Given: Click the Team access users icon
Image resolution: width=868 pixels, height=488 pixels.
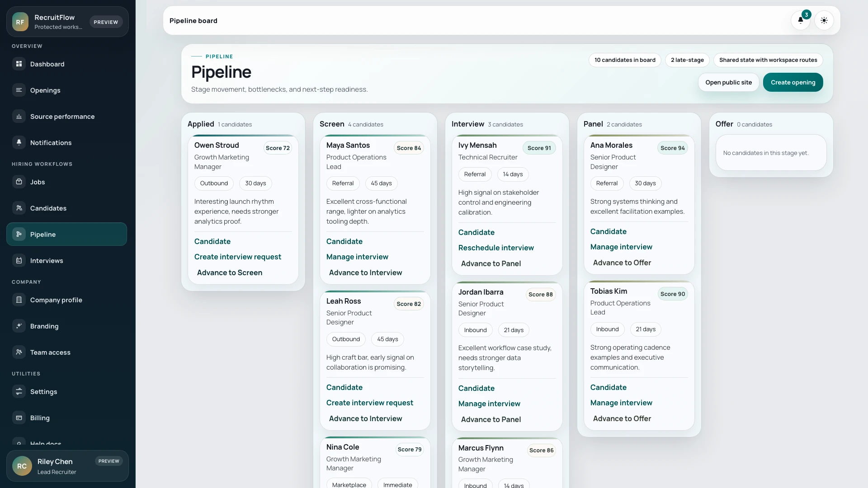Looking at the screenshot, I should (19, 352).
